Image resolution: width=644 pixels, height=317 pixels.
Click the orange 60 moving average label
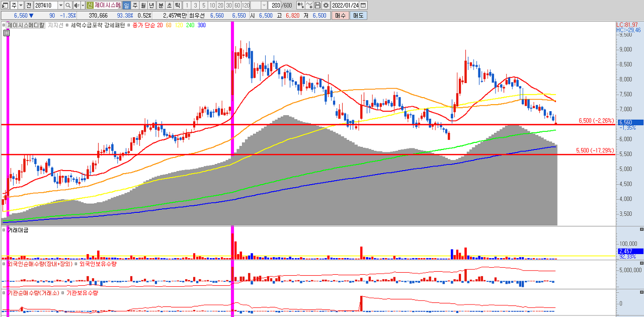169,25
